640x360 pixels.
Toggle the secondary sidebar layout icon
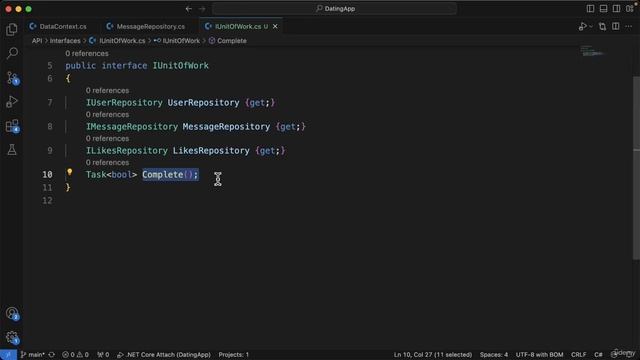point(616,9)
